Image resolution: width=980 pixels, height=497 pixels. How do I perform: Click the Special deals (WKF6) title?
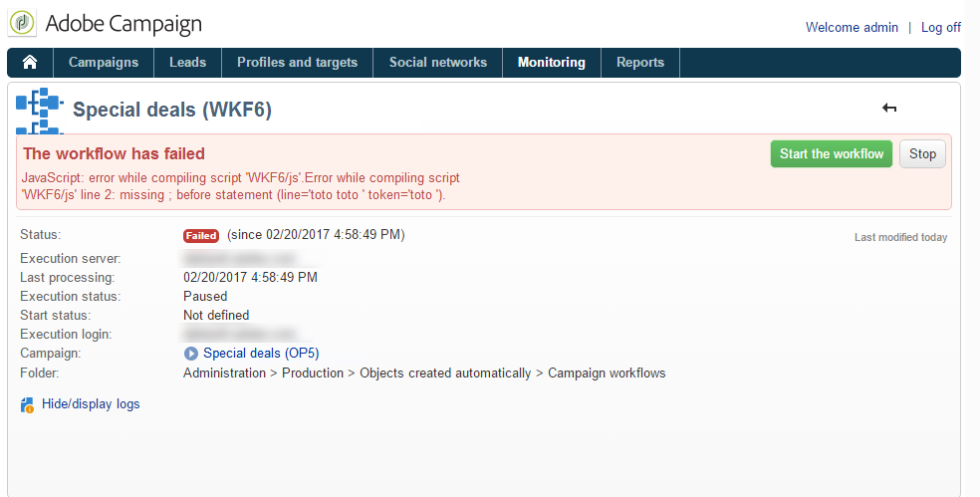(172, 110)
